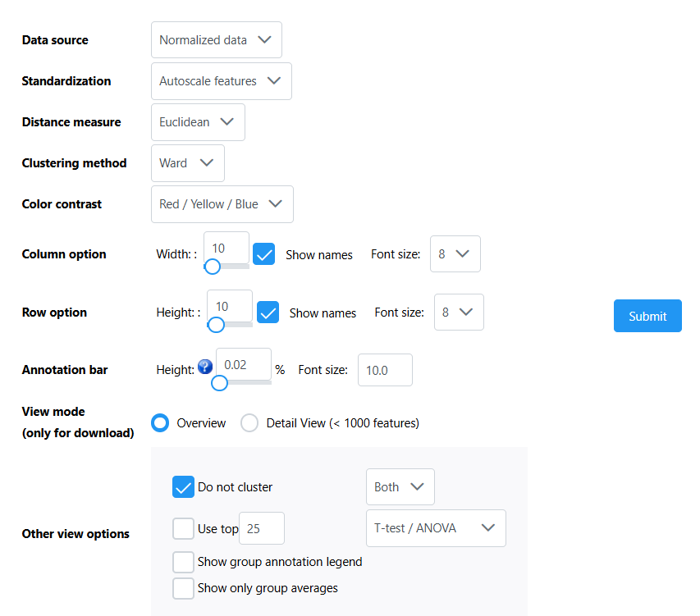The image size is (700, 616).
Task: Click the Annotation bar height slider handle
Action: click(220, 382)
